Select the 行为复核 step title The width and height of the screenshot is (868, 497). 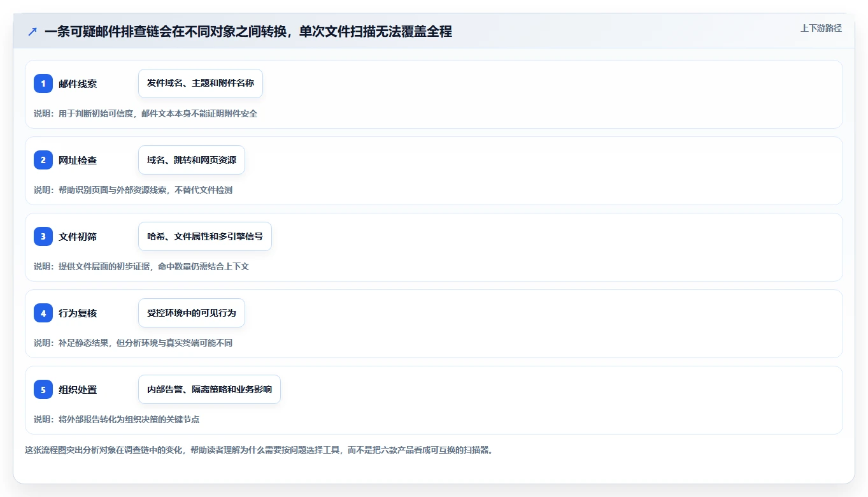[78, 313]
